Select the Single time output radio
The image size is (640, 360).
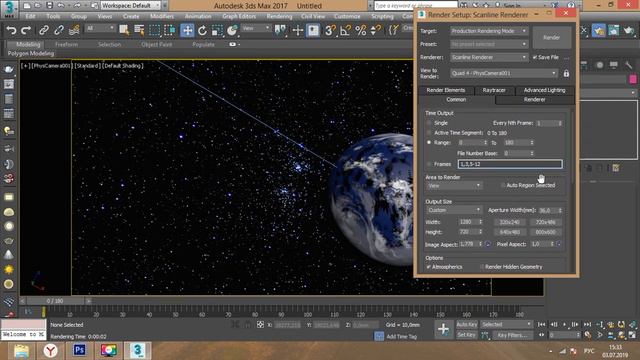(x=429, y=123)
